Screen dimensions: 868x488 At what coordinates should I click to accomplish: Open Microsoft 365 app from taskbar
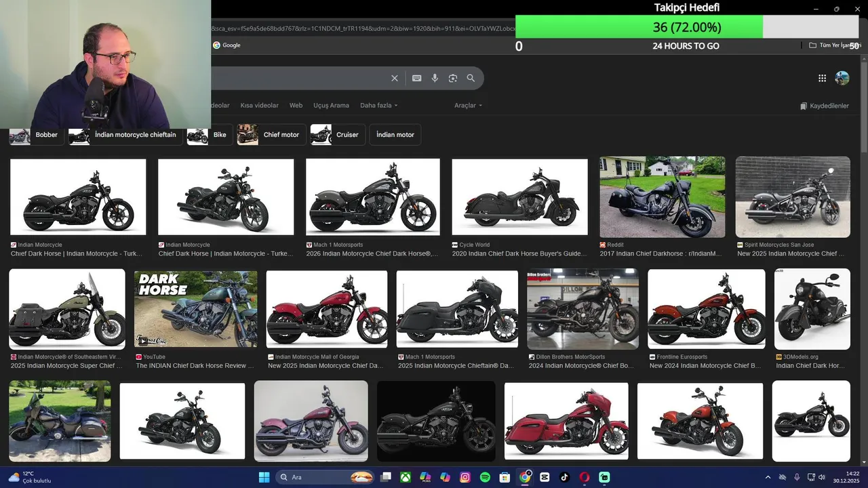[425, 477]
